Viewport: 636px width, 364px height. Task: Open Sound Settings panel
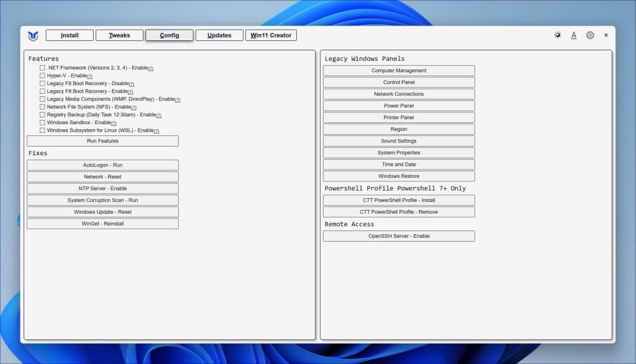(x=399, y=141)
